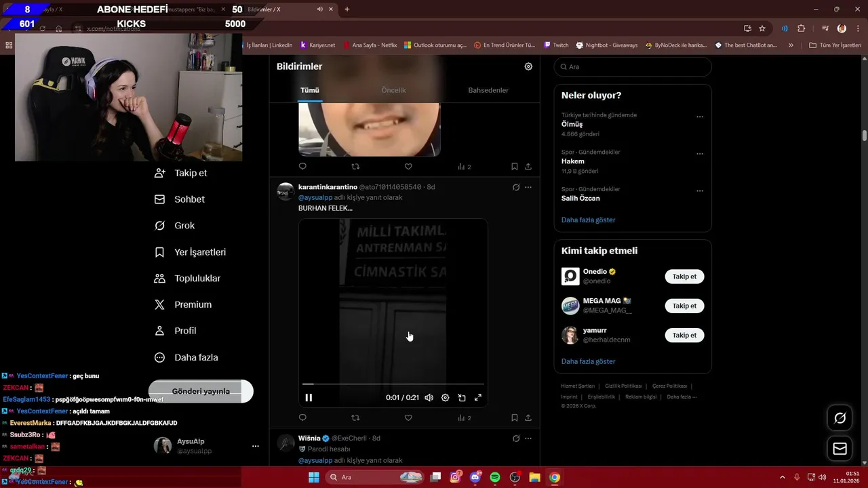Open Chrome extensions puzzle icon

pyautogui.click(x=802, y=28)
